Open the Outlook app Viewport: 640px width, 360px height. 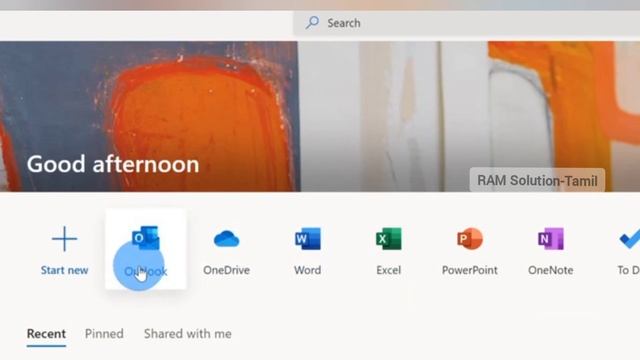click(146, 249)
